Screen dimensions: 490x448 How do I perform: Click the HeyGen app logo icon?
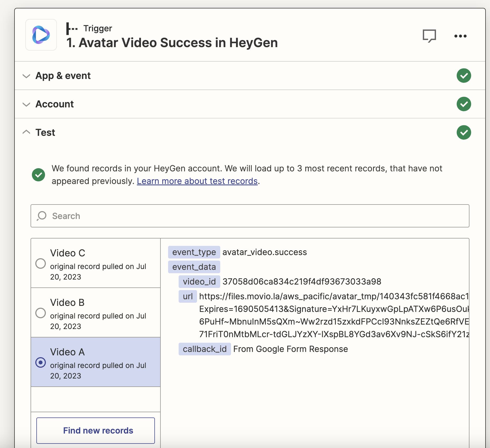[x=41, y=35]
